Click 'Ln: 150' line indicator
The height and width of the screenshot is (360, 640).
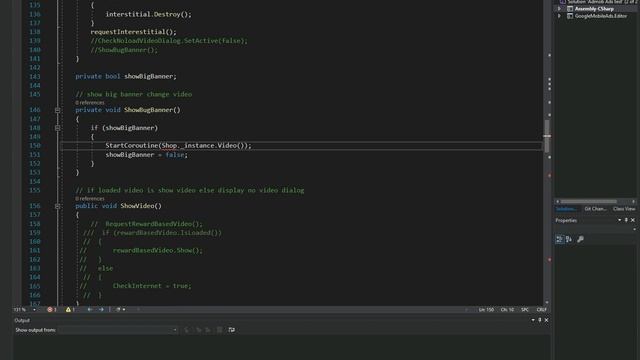click(486, 309)
